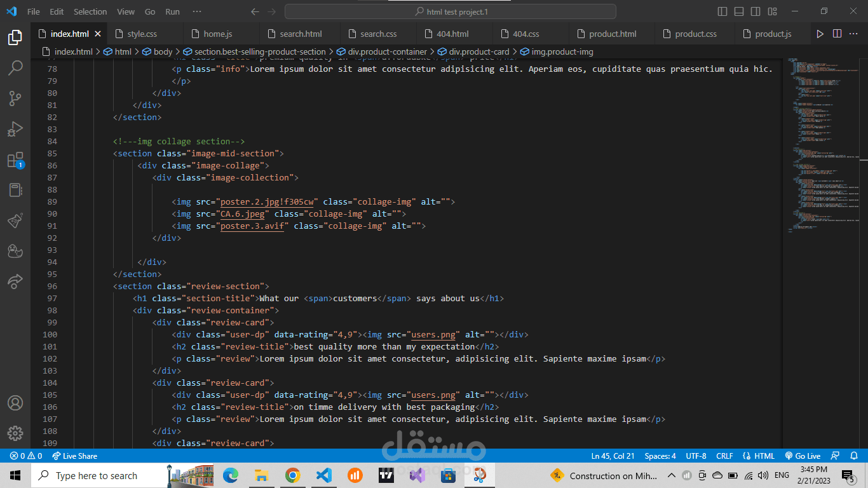
Task: Open errors and warnings in status bar
Action: pos(25,456)
